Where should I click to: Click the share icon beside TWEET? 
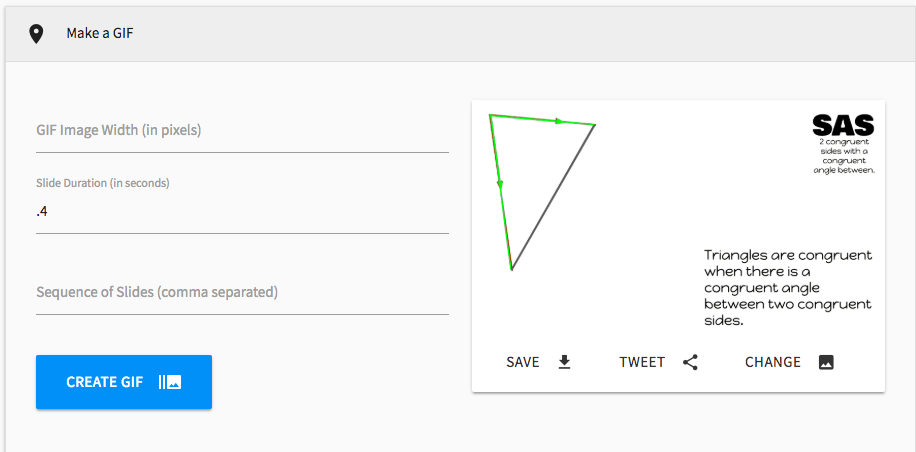click(x=690, y=362)
